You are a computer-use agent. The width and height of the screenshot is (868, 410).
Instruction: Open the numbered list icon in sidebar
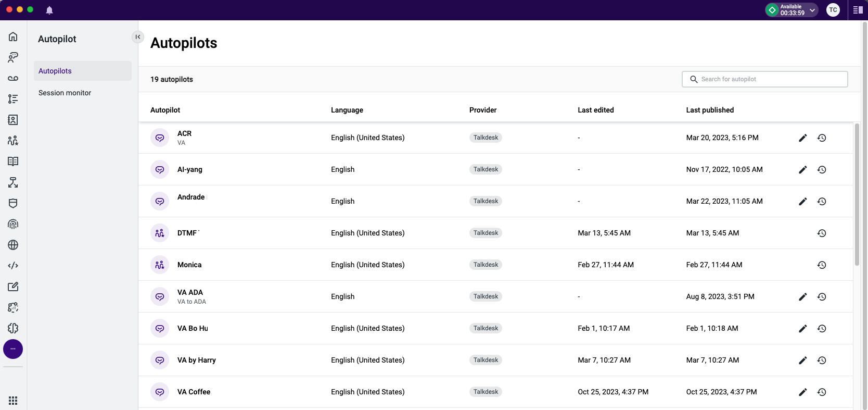(13, 99)
